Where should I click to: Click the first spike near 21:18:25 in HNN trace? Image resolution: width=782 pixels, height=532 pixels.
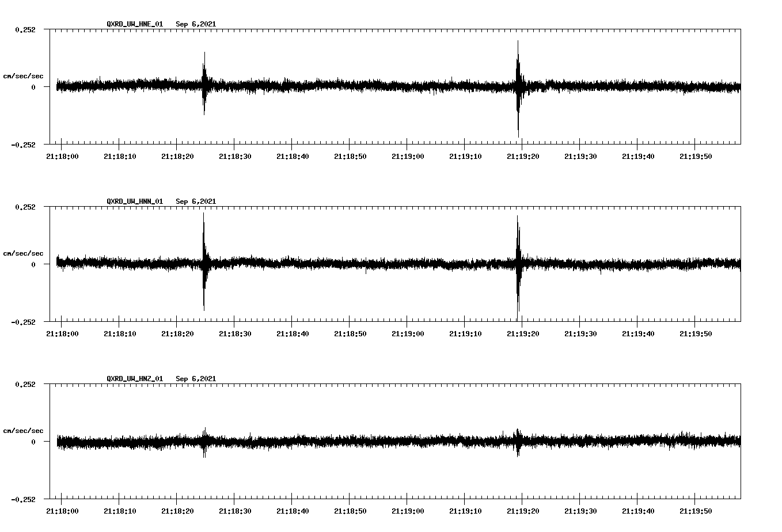[x=204, y=262]
